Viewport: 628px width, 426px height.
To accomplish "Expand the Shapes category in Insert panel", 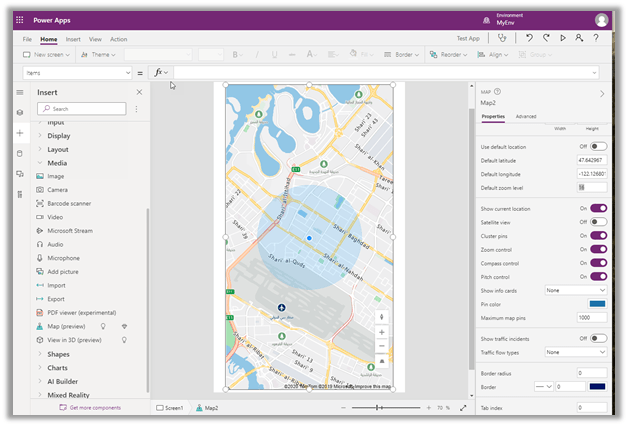I will point(59,353).
